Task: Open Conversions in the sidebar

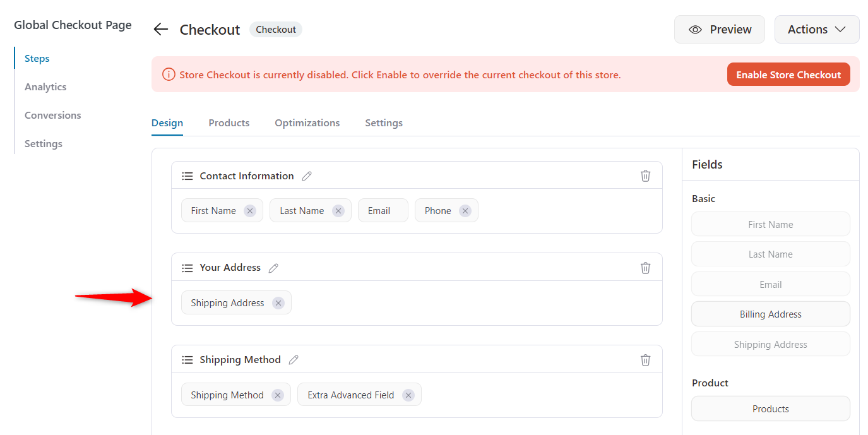Action: (53, 116)
